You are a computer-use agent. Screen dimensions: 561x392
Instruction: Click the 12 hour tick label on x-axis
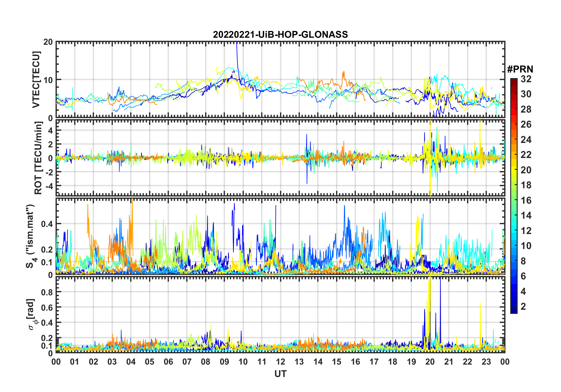click(x=280, y=362)
